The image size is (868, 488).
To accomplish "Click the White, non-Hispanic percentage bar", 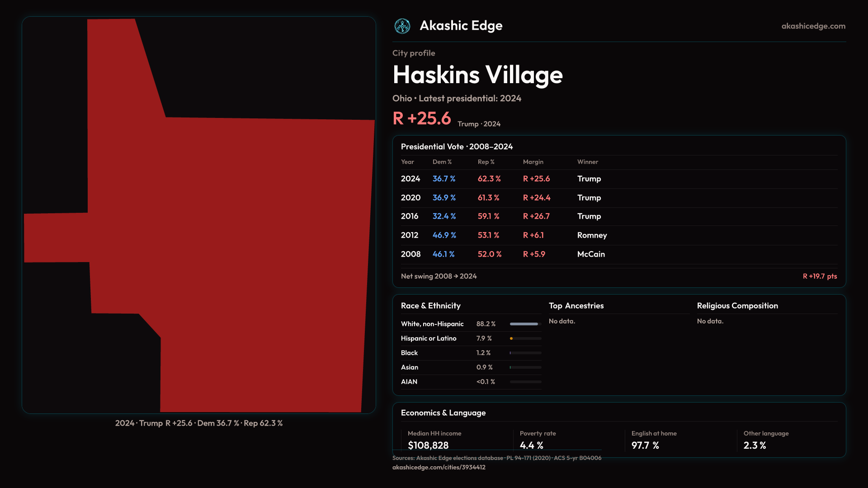I will (525, 324).
